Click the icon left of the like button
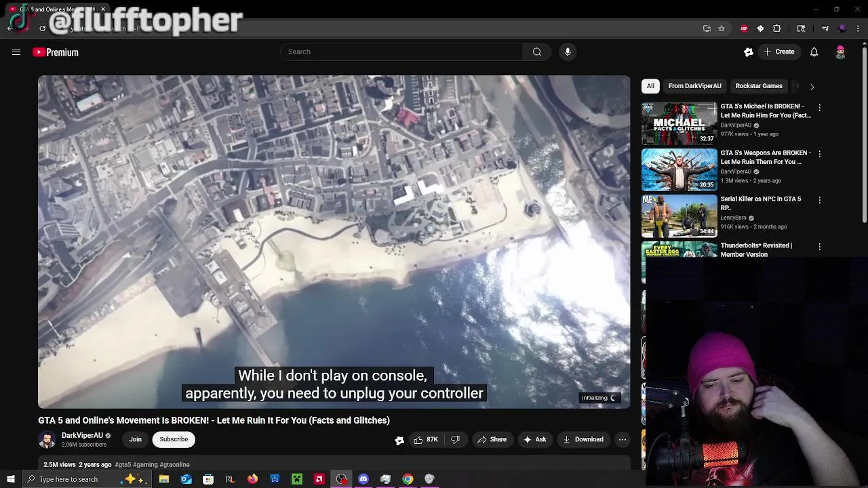Viewport: 868px width, 488px height. click(399, 441)
